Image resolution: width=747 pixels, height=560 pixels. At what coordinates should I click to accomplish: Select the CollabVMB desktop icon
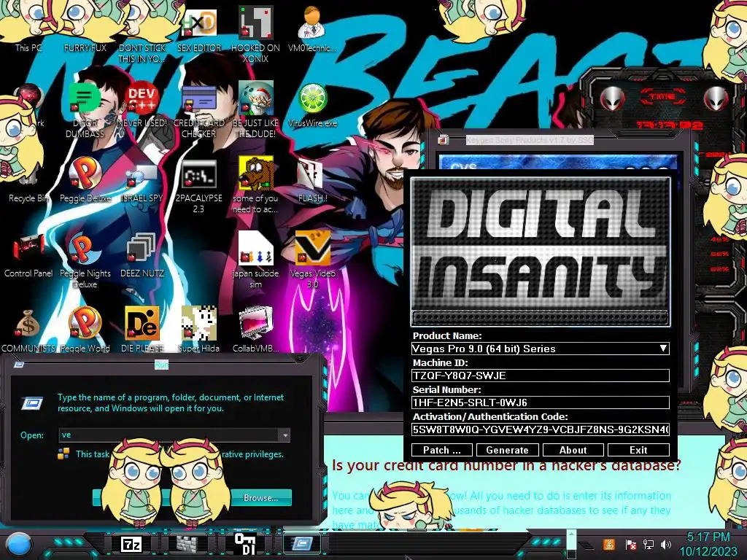255,330
